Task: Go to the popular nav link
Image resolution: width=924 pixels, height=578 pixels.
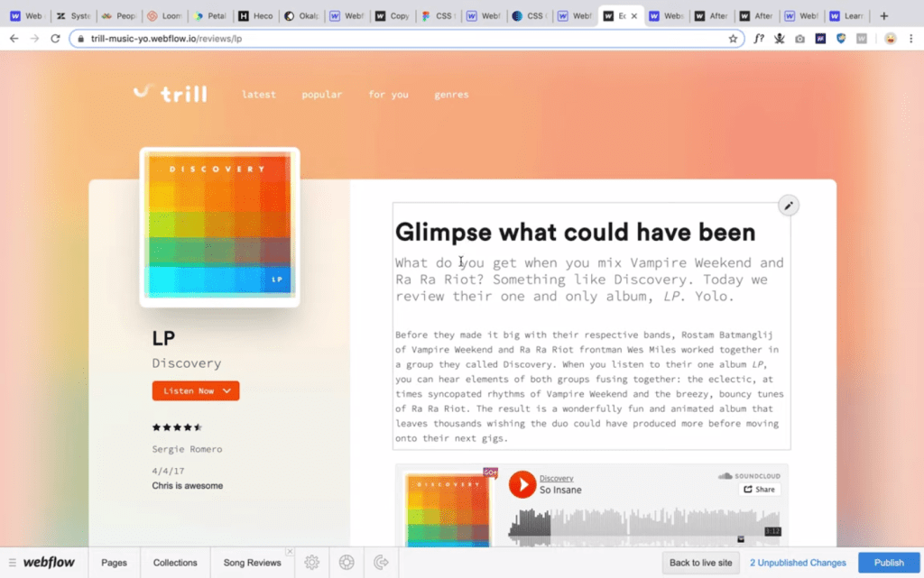Action: click(322, 94)
